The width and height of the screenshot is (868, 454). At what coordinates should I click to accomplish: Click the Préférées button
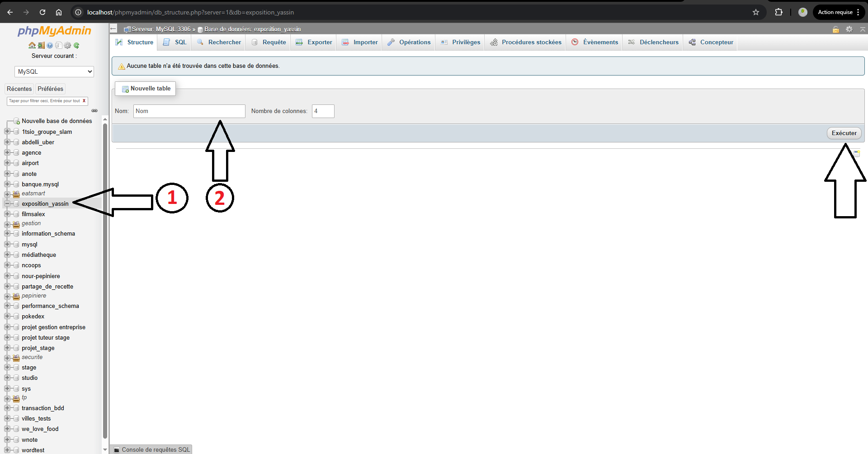coord(50,89)
